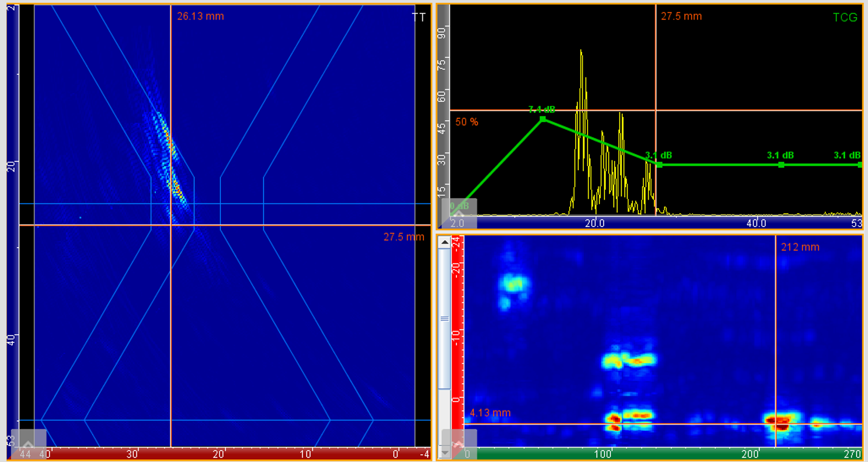
Task: Select the 26.13 mm vertical cursor label
Action: [200, 16]
